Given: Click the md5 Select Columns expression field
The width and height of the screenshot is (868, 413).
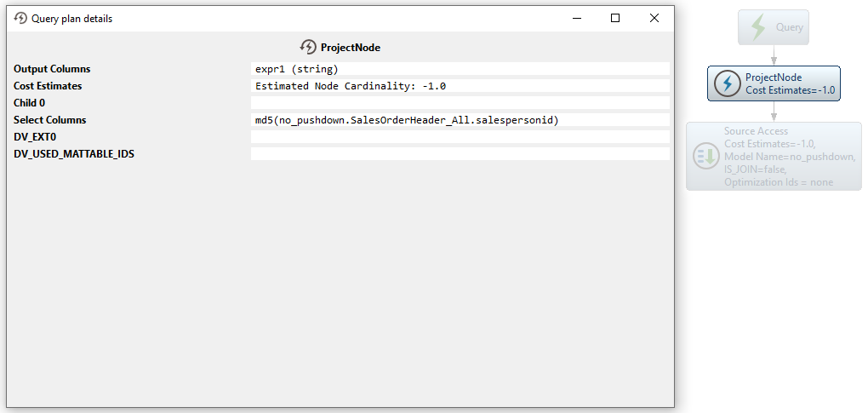Looking at the screenshot, I should [x=460, y=120].
